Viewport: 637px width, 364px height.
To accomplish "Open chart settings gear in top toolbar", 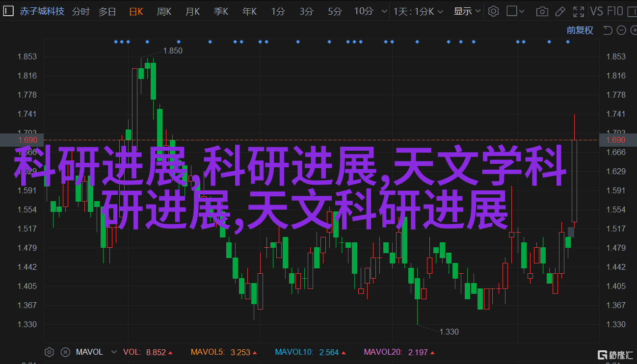I will [494, 11].
